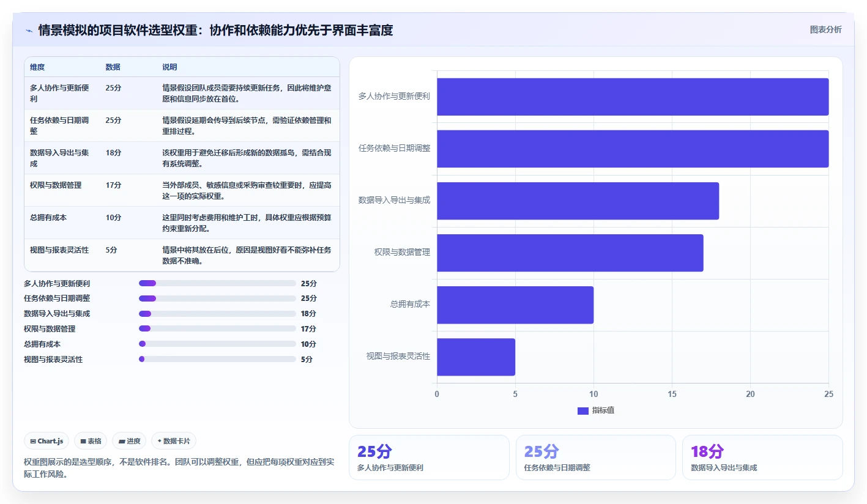Viewport: 867px width, 504px height.
Task: Click description starting 情景假设团队成员需要持续更新任务
Action: tap(247, 93)
